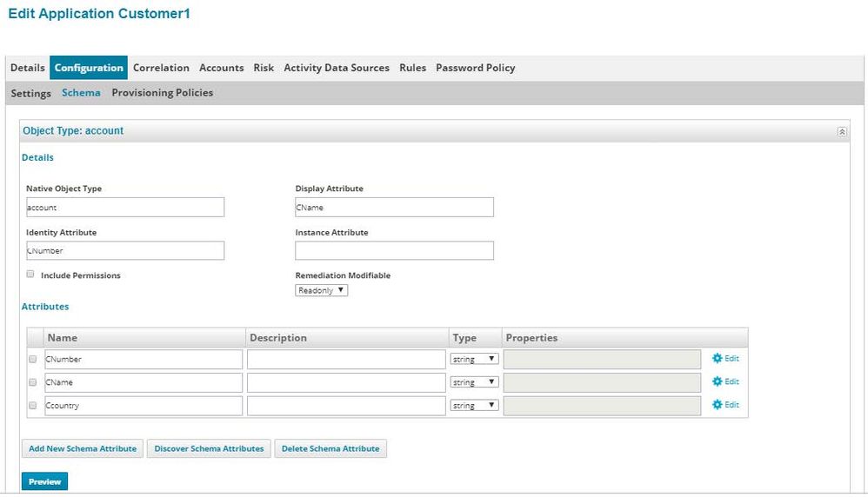Viewport: 868px width, 497px height.
Task: Select the Ccountry attribute row checkbox
Action: 33,406
